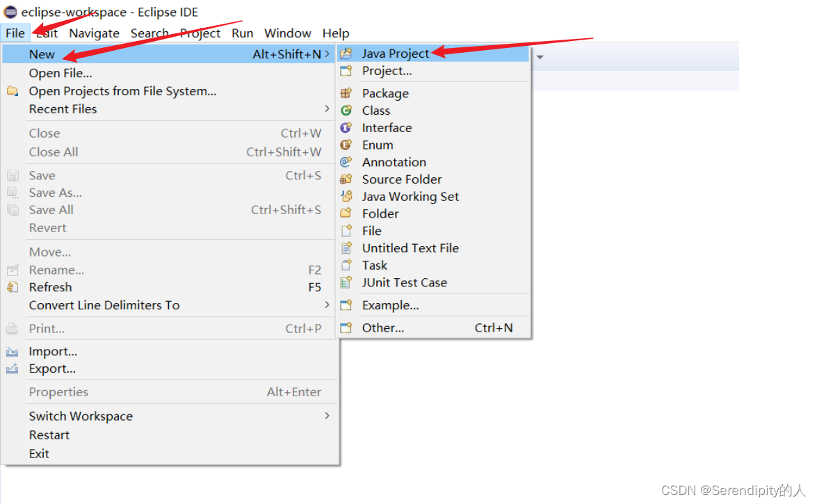Select the Source Folder label
Viewport: 817px width, 504px height.
(402, 179)
